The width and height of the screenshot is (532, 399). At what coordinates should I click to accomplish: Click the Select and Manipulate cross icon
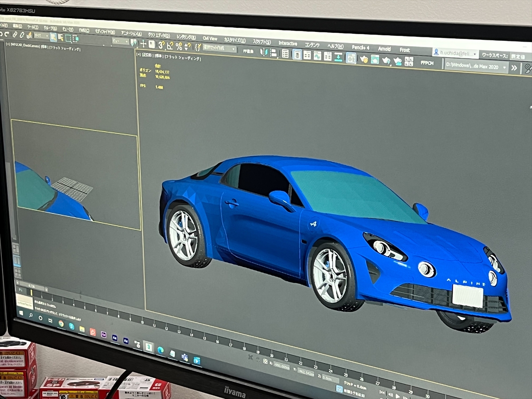pyautogui.click(x=144, y=43)
